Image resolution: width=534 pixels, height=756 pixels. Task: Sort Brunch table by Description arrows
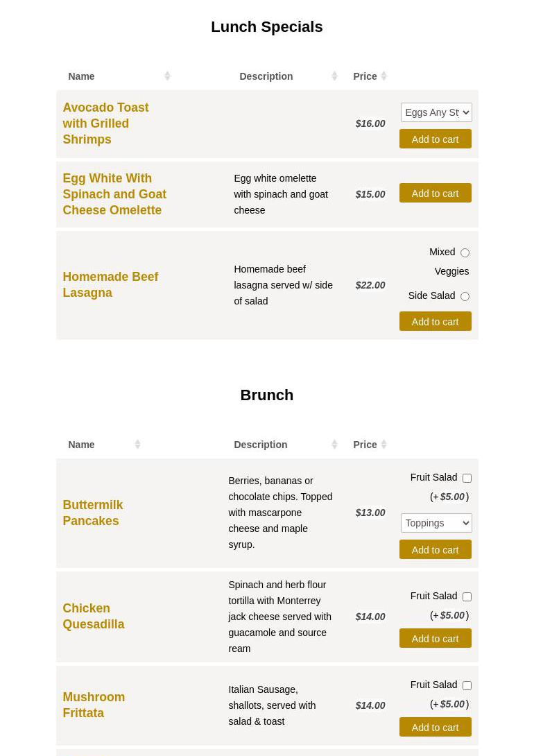tap(334, 445)
